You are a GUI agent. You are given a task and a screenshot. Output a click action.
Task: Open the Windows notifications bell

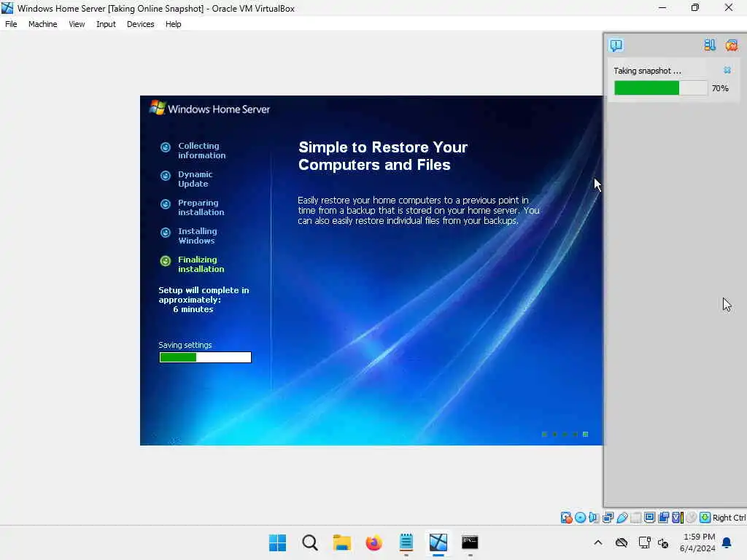pyautogui.click(x=727, y=542)
